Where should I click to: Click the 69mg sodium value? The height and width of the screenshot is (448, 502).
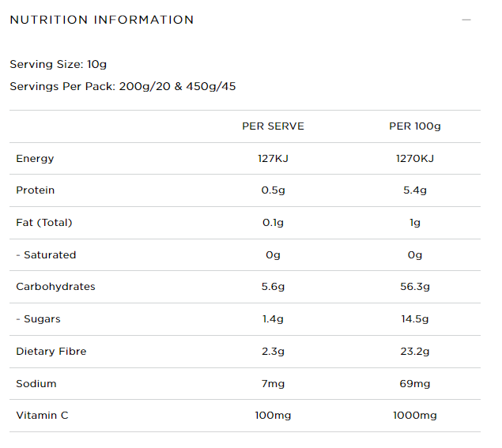tap(415, 384)
